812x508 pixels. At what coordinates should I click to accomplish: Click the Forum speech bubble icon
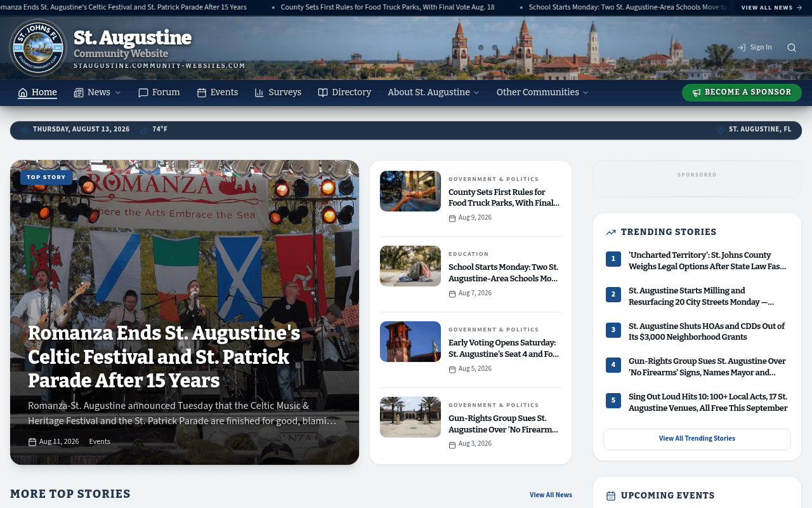143,93
